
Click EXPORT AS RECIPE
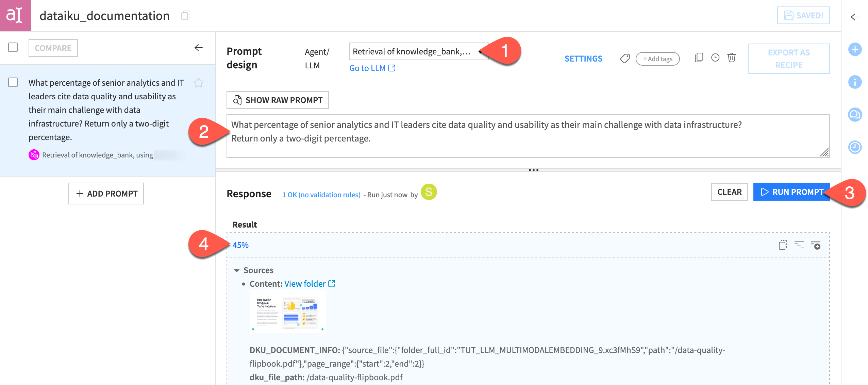click(789, 58)
